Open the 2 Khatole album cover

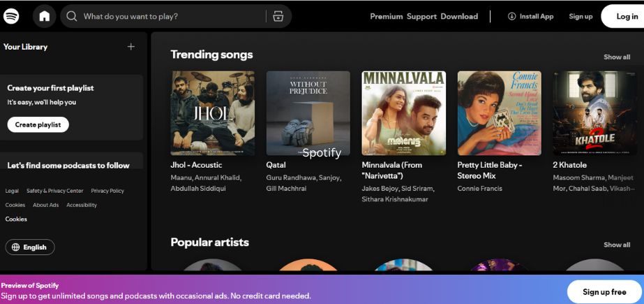point(595,113)
